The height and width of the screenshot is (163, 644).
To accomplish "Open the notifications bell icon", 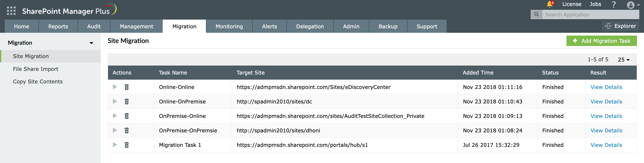I will (550, 4).
